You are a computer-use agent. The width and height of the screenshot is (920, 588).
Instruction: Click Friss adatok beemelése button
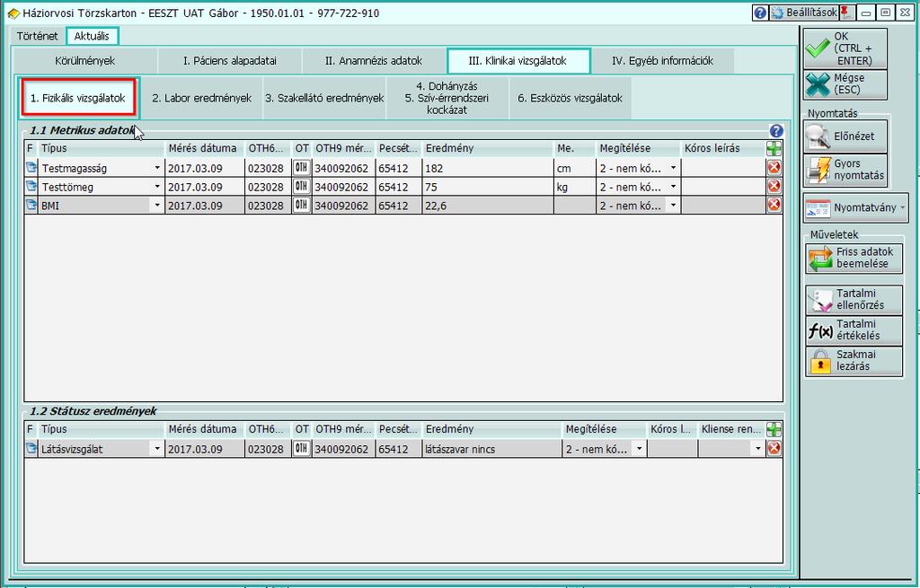tap(854, 258)
